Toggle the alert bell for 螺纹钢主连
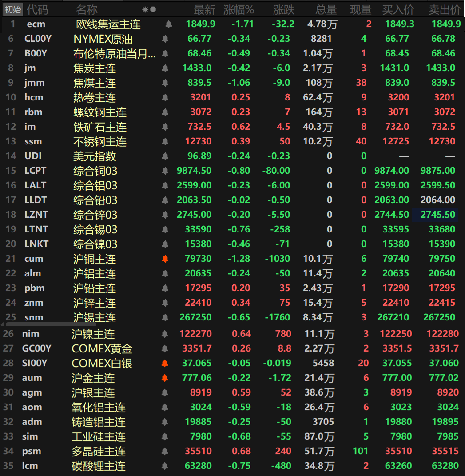Viewport: 465px width, 476px height. [165, 112]
